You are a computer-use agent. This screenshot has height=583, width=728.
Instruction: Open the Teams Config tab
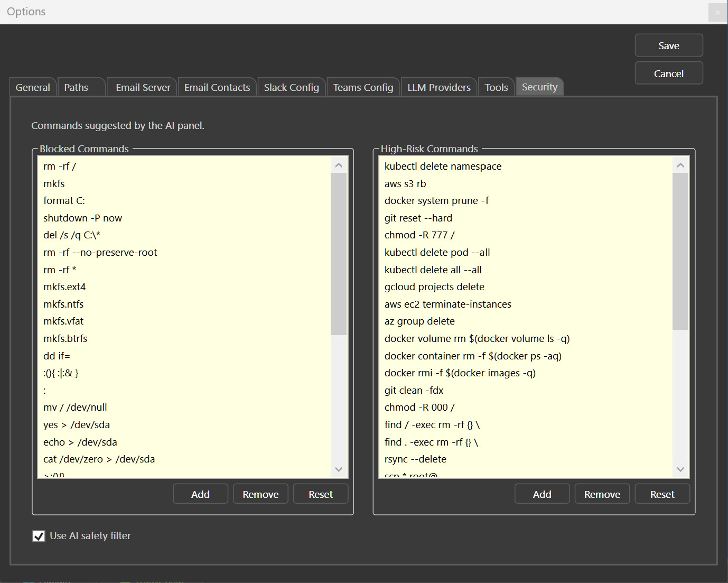(x=363, y=87)
